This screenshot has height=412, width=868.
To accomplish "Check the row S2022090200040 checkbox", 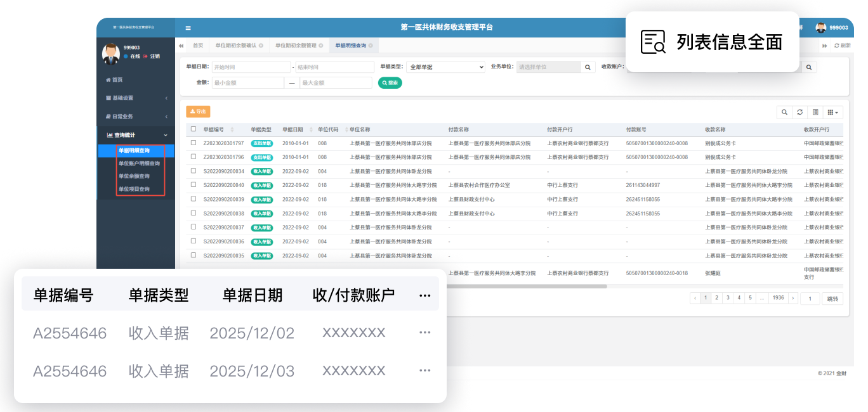I will (x=194, y=184).
